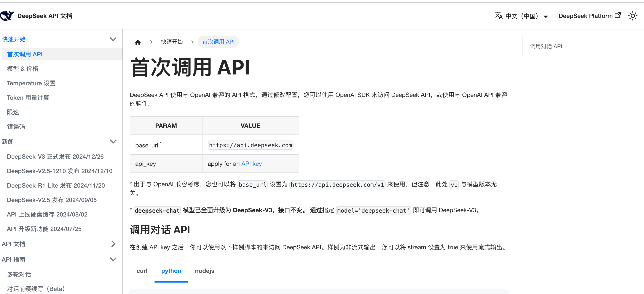Collapse the 新闻 sidebar section
The height and width of the screenshot is (294, 644).
click(113, 141)
